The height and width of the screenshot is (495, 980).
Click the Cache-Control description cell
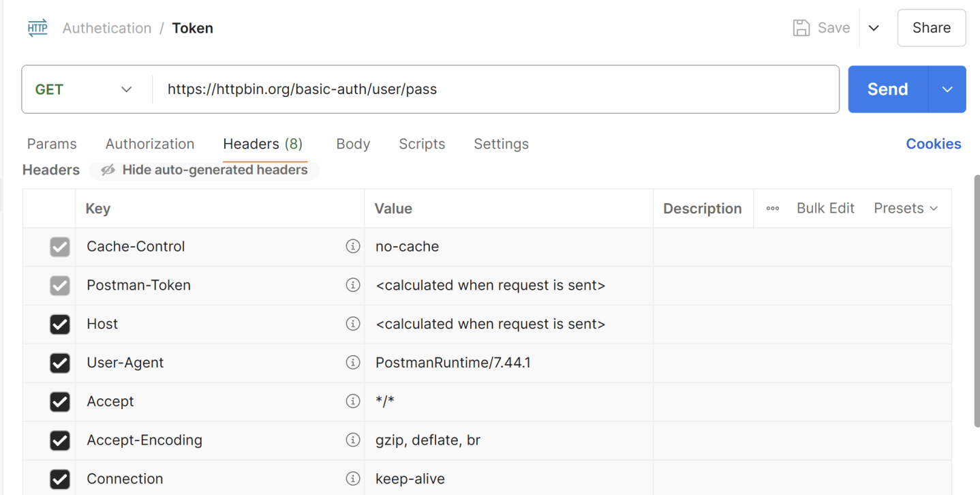802,247
